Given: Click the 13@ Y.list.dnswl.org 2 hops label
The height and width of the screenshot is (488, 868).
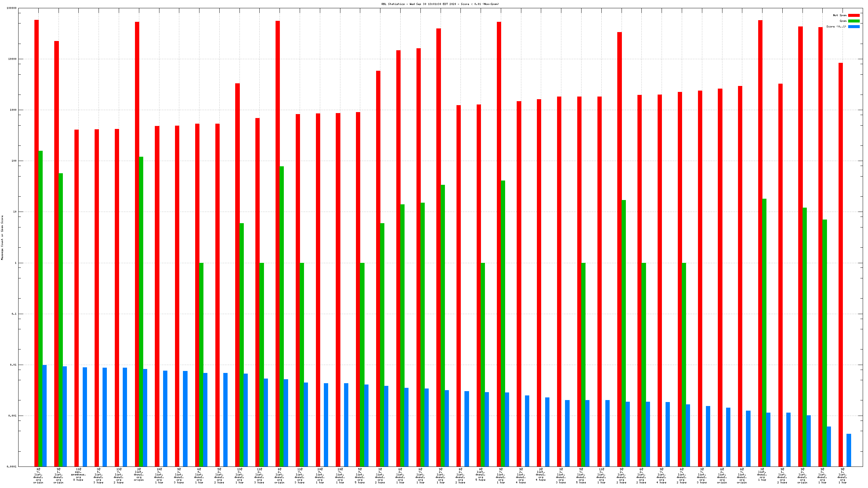Looking at the screenshot, I should (x=119, y=475).
